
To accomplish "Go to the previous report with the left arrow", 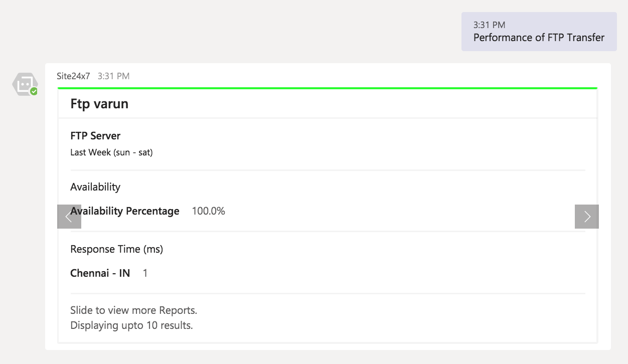I will pyautogui.click(x=69, y=217).
